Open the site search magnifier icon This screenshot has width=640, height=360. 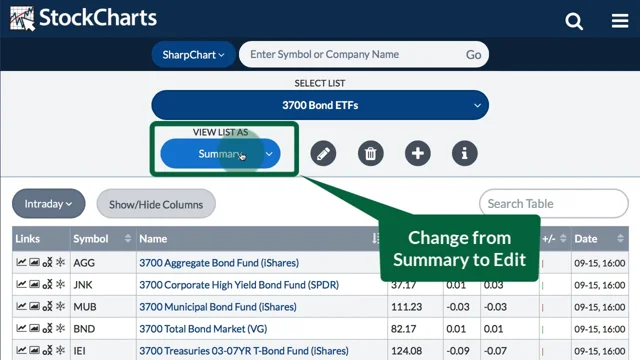tap(574, 21)
